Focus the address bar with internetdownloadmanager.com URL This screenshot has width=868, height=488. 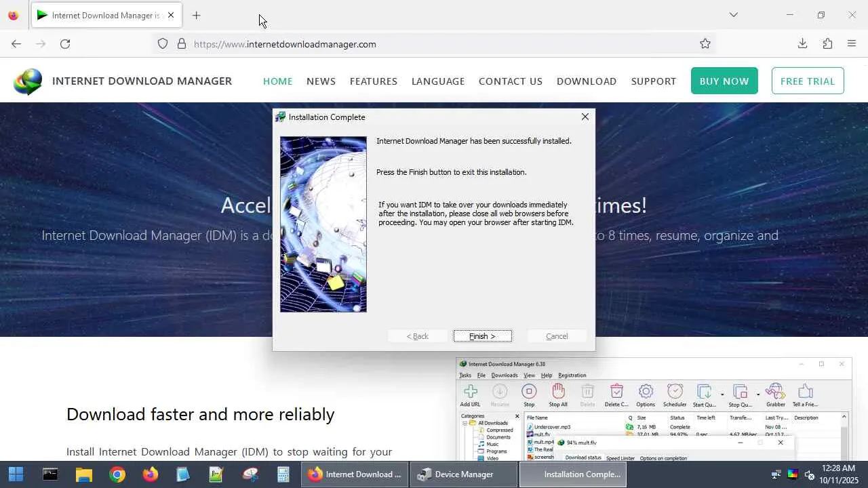click(x=434, y=44)
